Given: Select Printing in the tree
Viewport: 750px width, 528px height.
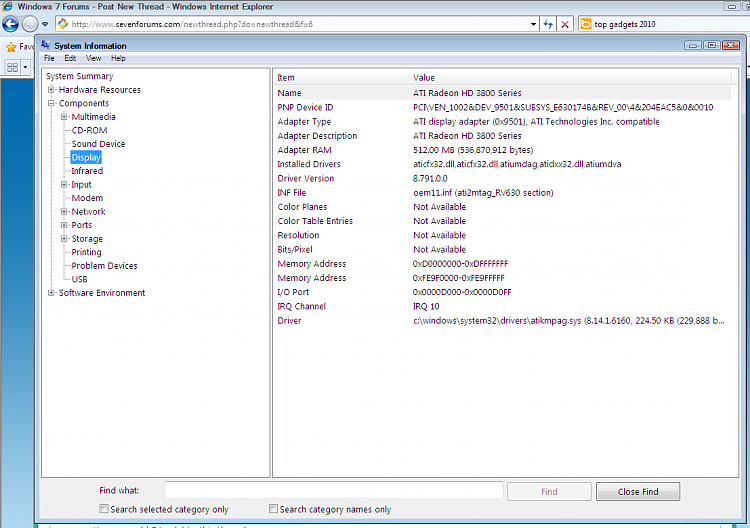Looking at the screenshot, I should (x=87, y=252).
